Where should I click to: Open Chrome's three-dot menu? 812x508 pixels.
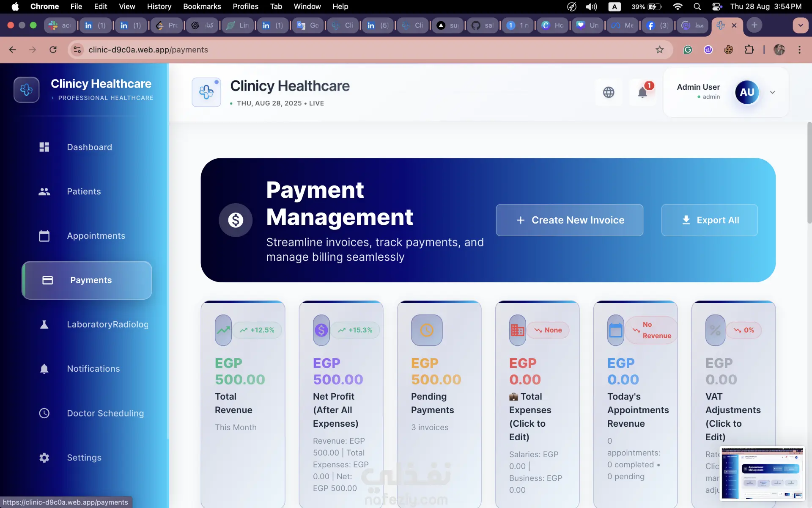coord(799,50)
